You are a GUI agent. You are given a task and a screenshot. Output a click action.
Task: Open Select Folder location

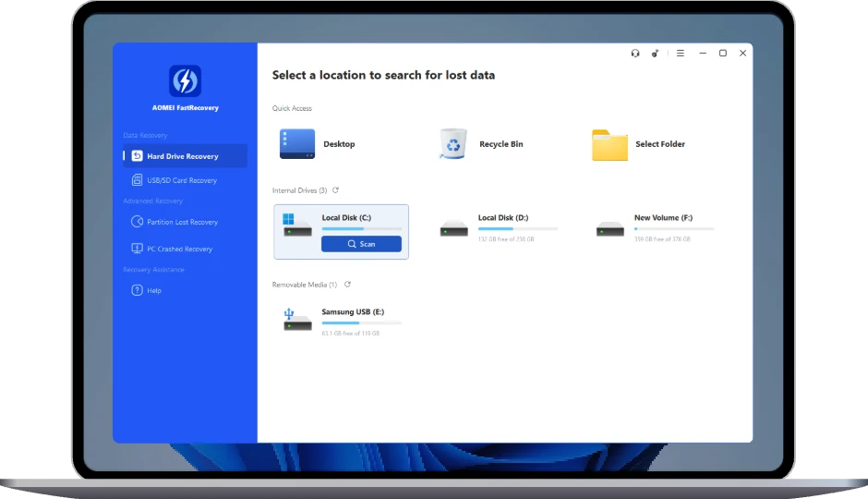click(x=638, y=144)
